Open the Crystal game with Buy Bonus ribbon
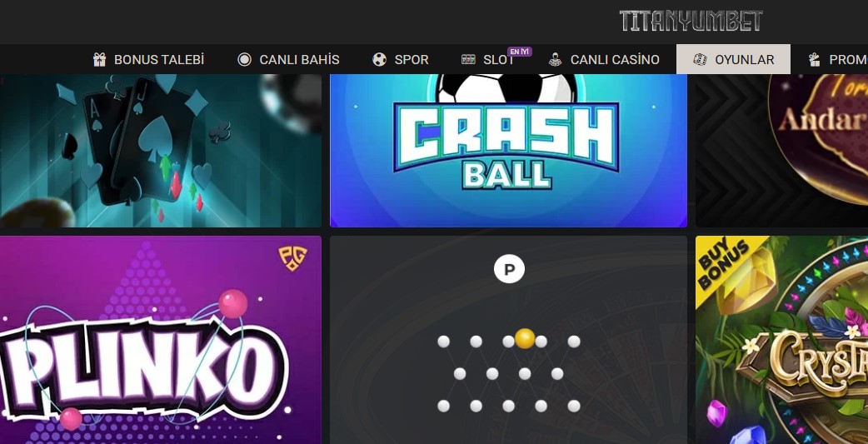 (x=781, y=340)
